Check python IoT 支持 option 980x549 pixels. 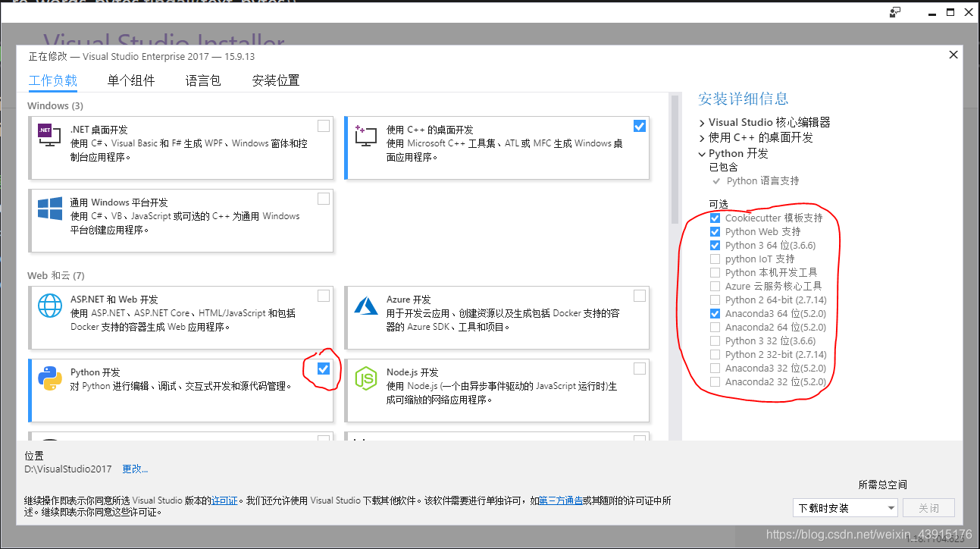coord(715,259)
